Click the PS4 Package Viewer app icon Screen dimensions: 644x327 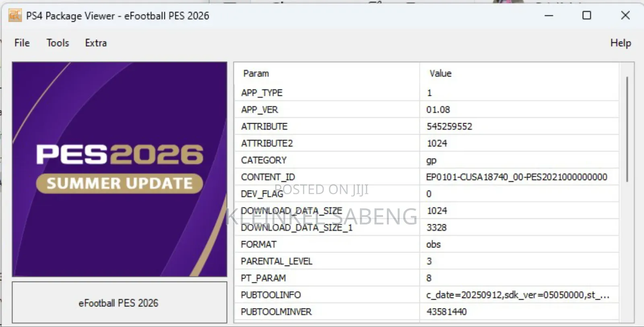click(x=15, y=15)
